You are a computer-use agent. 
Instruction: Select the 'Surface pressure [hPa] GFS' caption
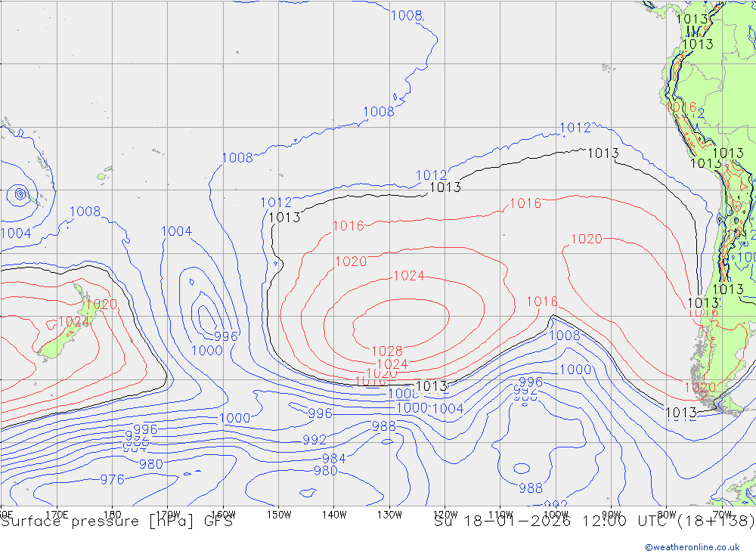pyautogui.click(x=116, y=522)
